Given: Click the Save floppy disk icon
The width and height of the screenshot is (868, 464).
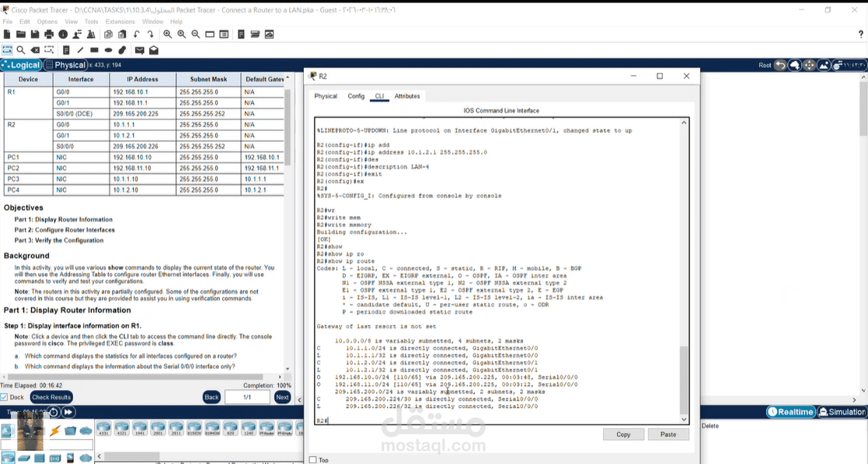Looking at the screenshot, I should click(x=35, y=34).
